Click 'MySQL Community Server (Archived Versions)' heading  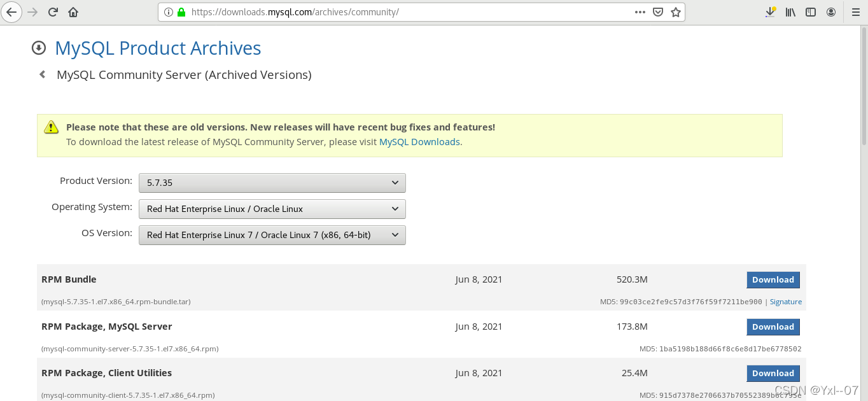pyautogui.click(x=184, y=74)
